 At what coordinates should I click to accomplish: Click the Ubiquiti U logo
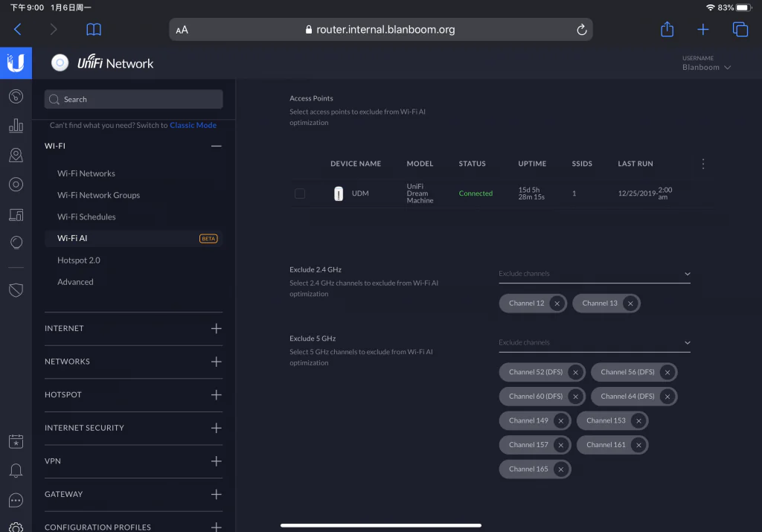16,63
